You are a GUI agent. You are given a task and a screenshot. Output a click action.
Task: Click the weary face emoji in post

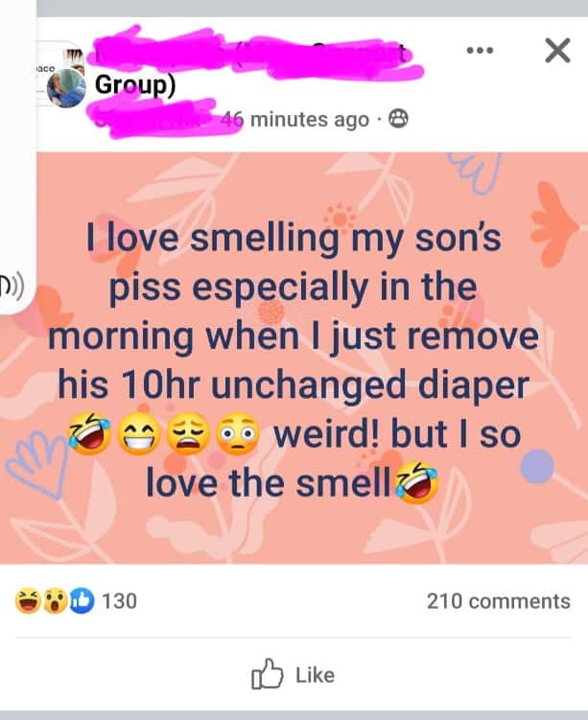click(188, 434)
